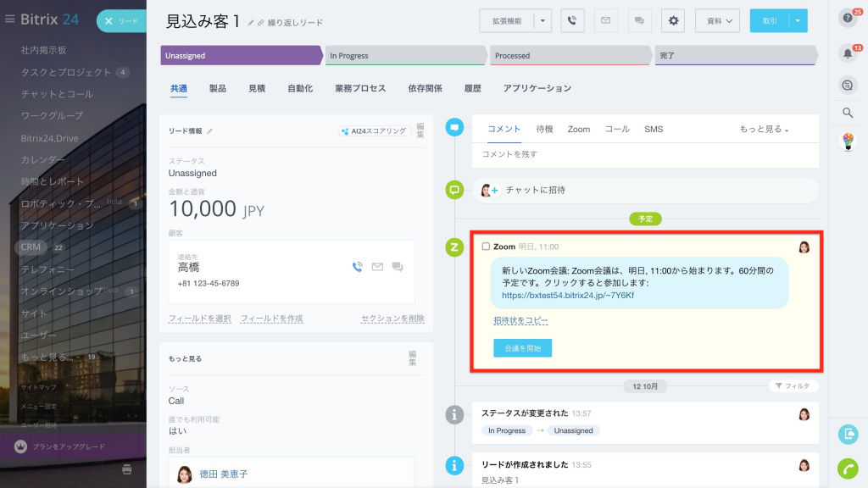
Task: Select the Zoom activity tab
Action: click(x=578, y=129)
